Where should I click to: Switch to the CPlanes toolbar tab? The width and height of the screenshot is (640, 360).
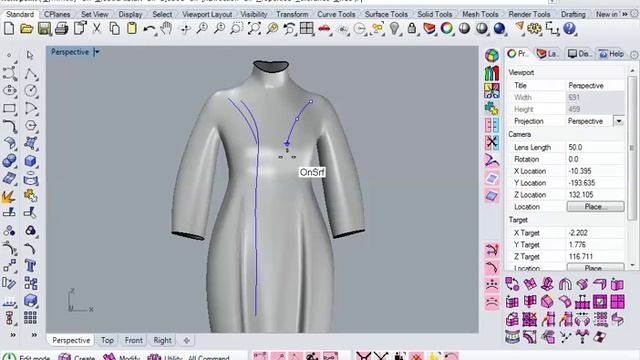[57, 14]
